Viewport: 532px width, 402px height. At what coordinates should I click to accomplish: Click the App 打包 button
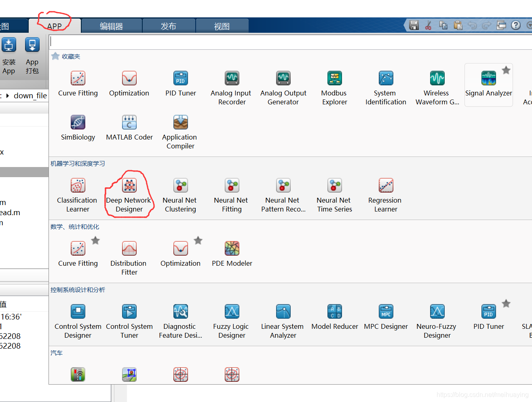tap(32, 56)
